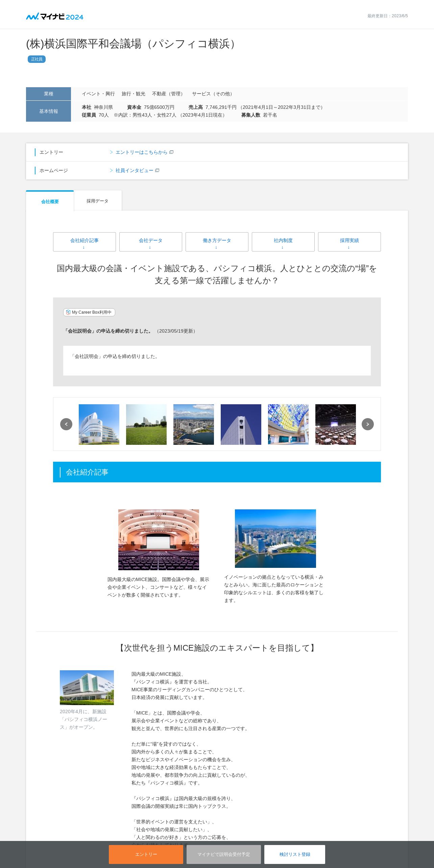Image resolution: width=434 pixels, height=868 pixels.
Task: Click next arrow in photo carousel
Action: click(368, 424)
